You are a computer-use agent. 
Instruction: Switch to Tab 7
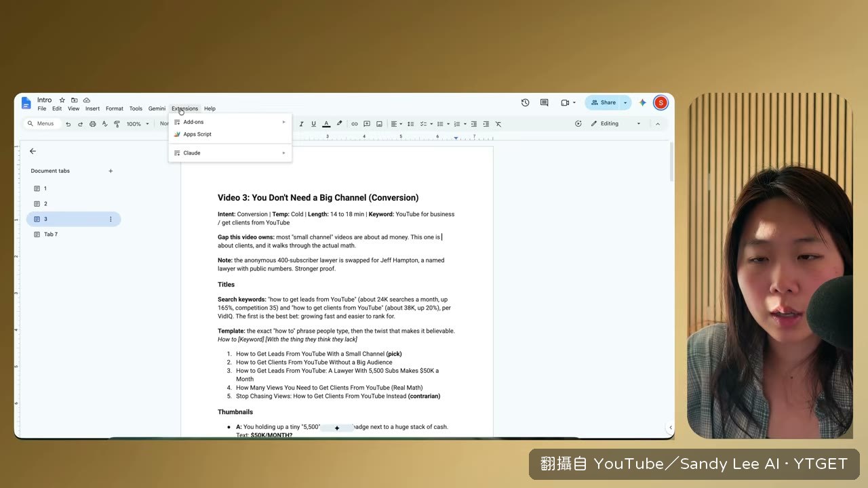(73, 234)
